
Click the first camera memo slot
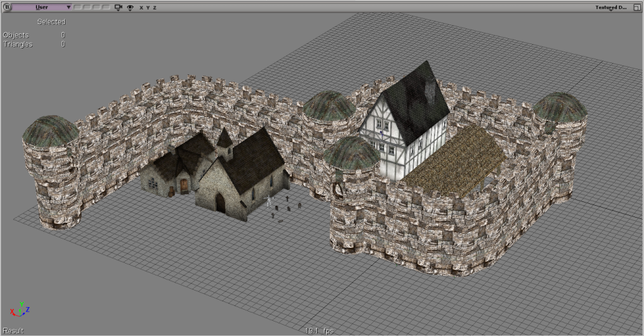click(x=77, y=7)
